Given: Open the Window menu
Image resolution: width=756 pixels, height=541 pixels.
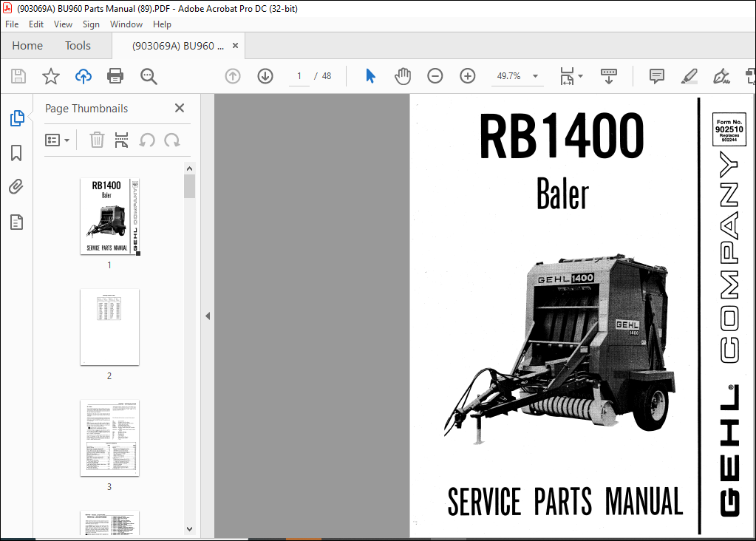Looking at the screenshot, I should coord(126,24).
